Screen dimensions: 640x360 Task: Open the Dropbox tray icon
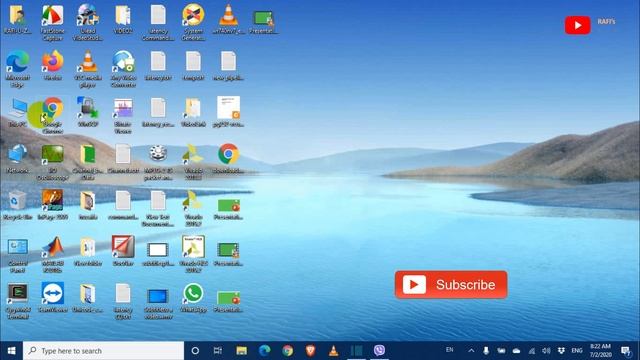(561, 351)
